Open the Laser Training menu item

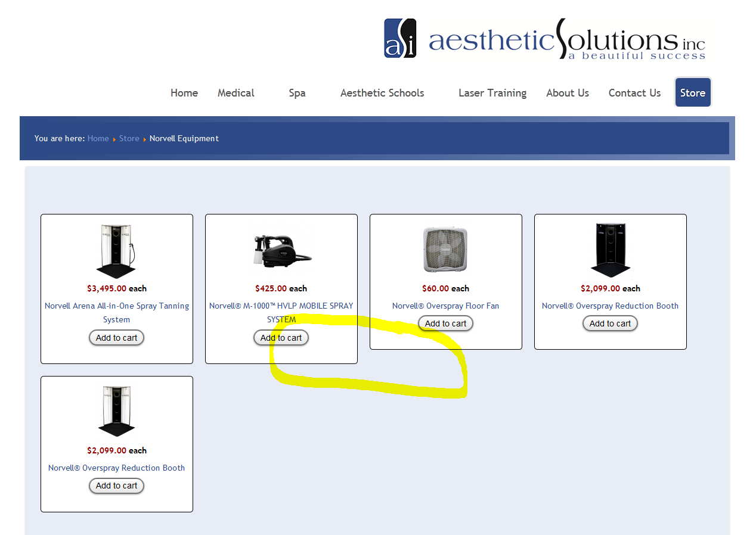pyautogui.click(x=492, y=93)
